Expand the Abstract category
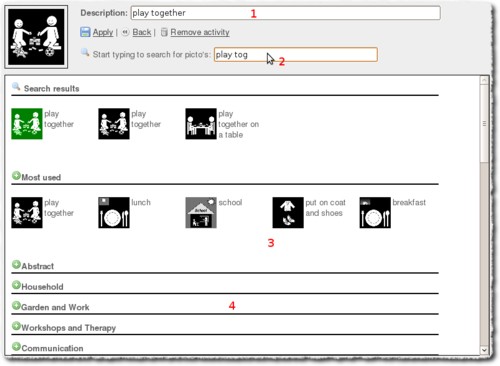The width and height of the screenshot is (500, 366). tap(16, 264)
